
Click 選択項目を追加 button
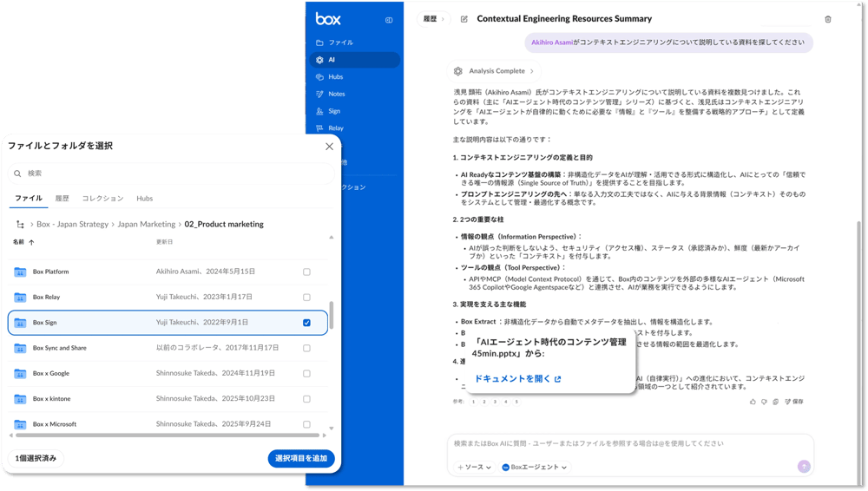301,458
